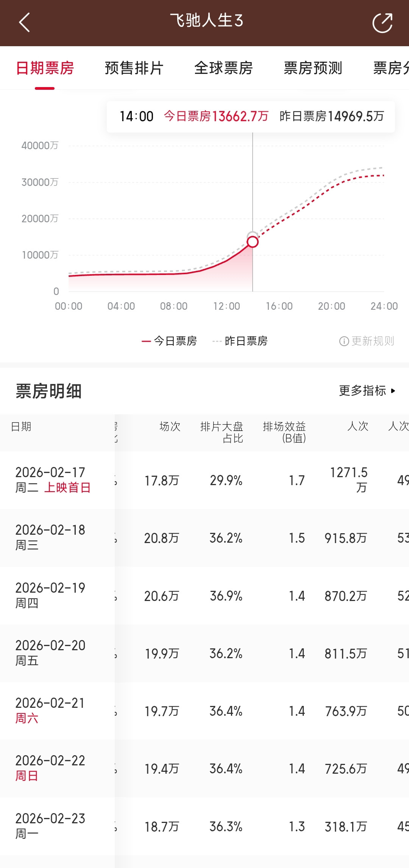Screen dimensions: 409x868
Task: Click the 318.1万 attendance cell
Action: [346, 827]
